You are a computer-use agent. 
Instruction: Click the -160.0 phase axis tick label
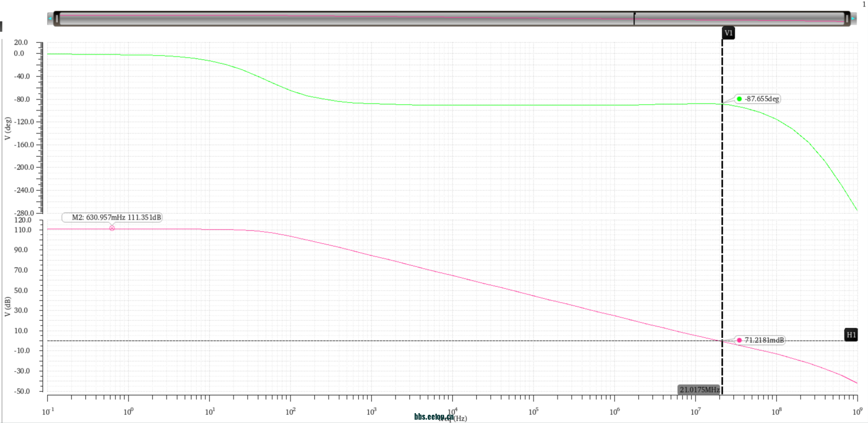click(x=24, y=145)
